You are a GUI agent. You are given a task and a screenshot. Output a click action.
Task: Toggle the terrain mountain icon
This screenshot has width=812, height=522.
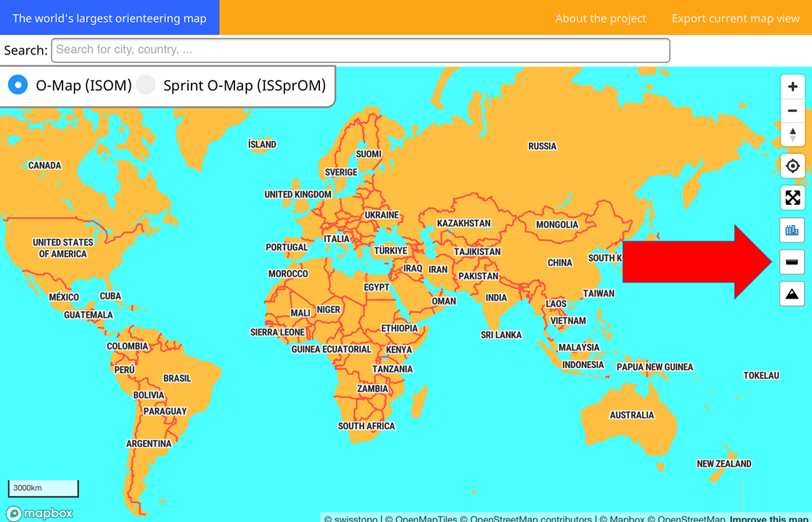point(792,294)
